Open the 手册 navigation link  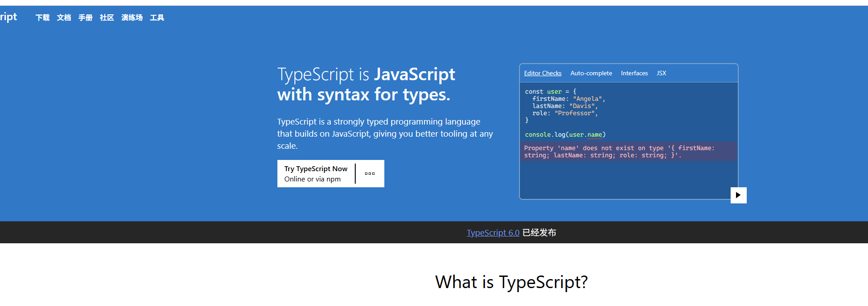[85, 17]
